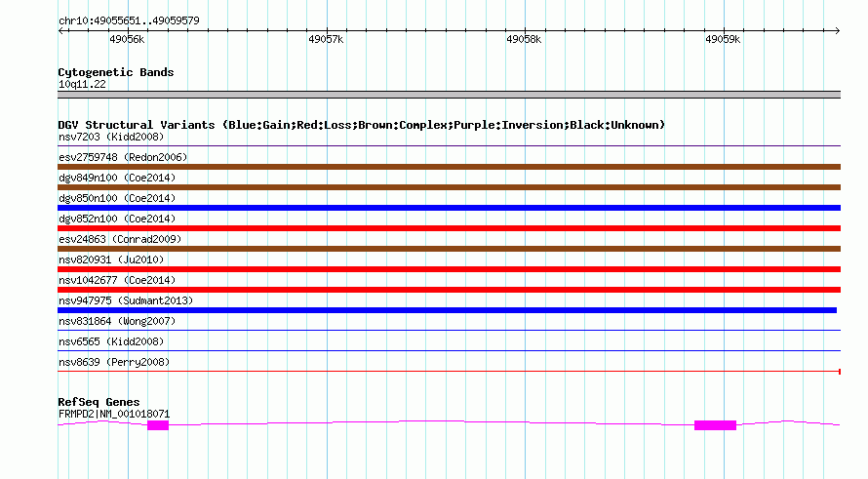Click the 49059k ruler tick label
Screen dimensions: 868x479
(723, 39)
